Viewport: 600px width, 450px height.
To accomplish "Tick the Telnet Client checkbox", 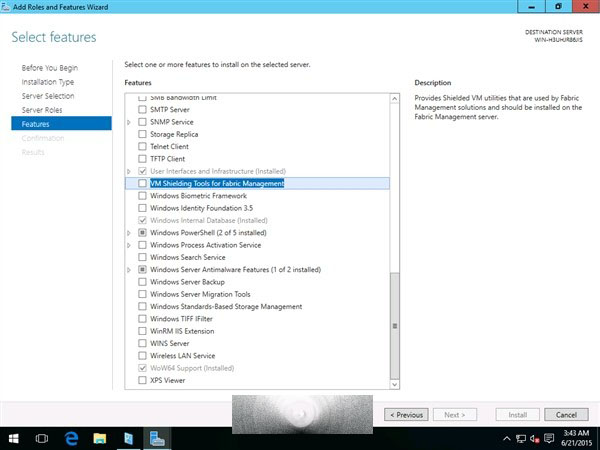I will pos(142,147).
